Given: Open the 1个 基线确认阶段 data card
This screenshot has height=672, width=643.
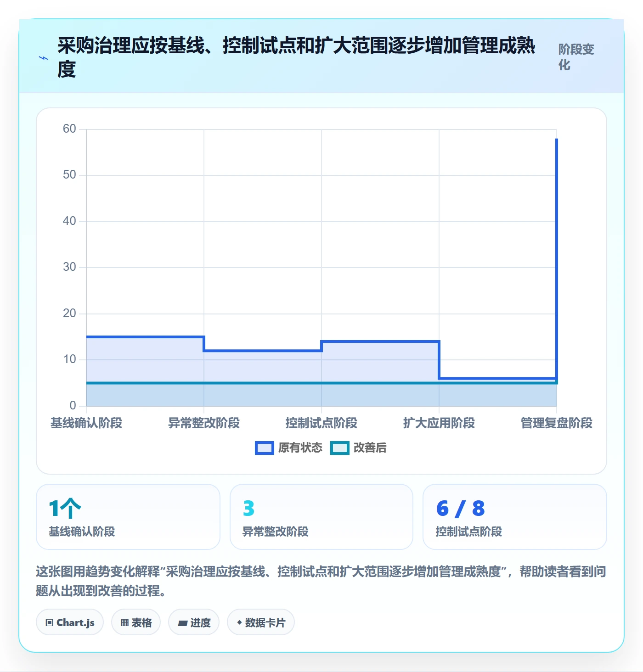Looking at the screenshot, I should tap(128, 517).
